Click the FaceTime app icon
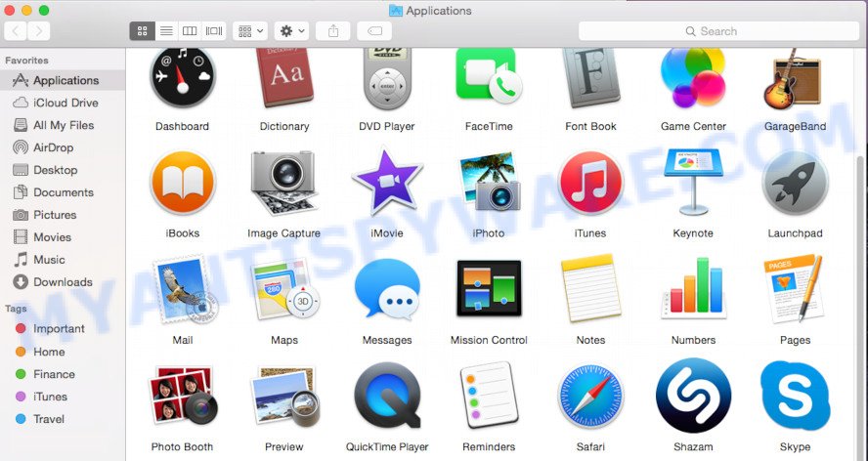 point(489,76)
